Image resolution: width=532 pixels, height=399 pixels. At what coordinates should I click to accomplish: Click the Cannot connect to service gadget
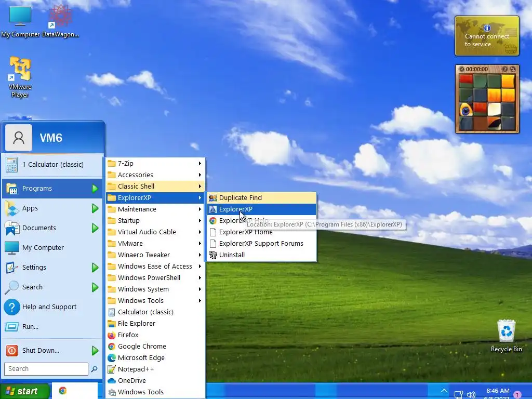487,36
